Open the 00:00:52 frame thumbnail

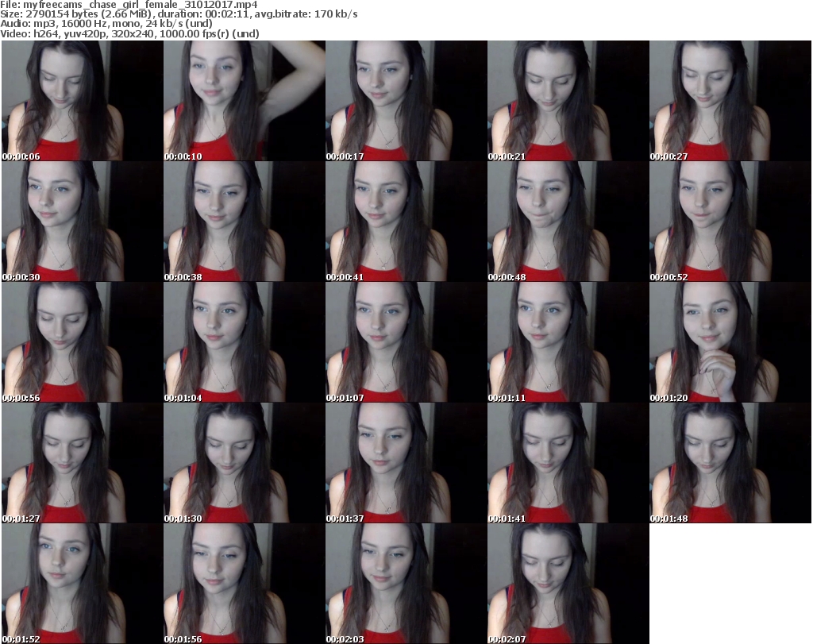[730, 222]
